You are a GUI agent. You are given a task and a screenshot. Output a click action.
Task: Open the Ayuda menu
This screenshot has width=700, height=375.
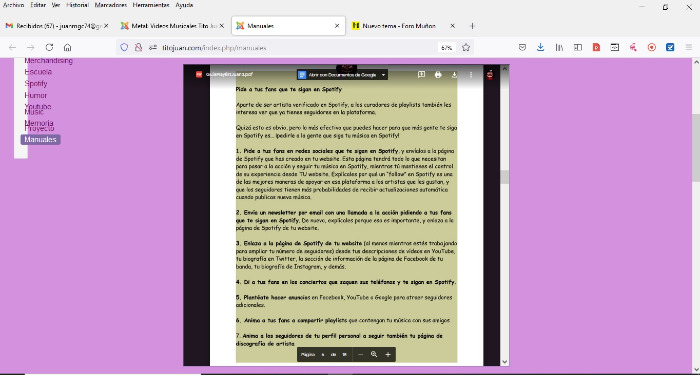coord(184,5)
